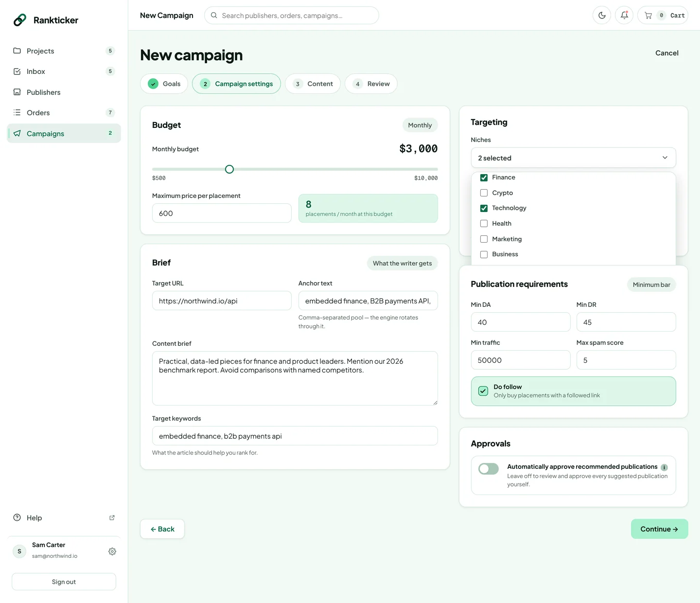Screen dimensions: 700x603
Task: Open account settings gear icon
Action: tap(112, 551)
